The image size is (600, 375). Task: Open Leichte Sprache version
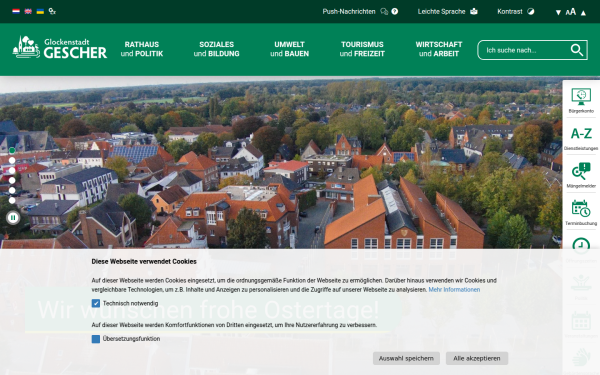tap(447, 11)
